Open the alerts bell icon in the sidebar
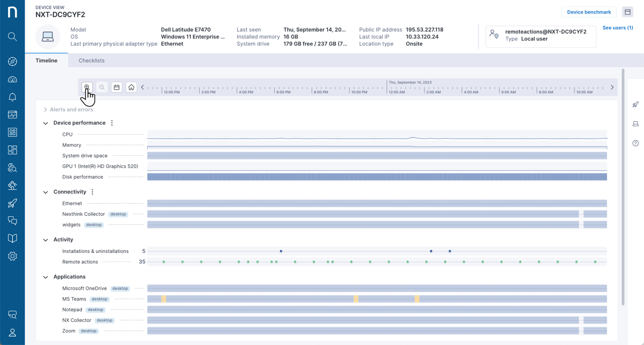644x345 pixels. [13, 97]
